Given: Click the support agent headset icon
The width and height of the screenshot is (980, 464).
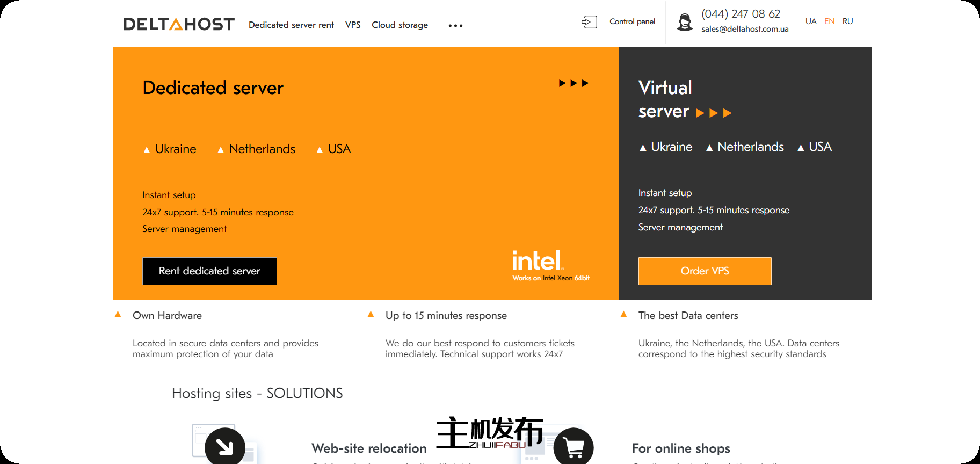Looking at the screenshot, I should coord(685,22).
